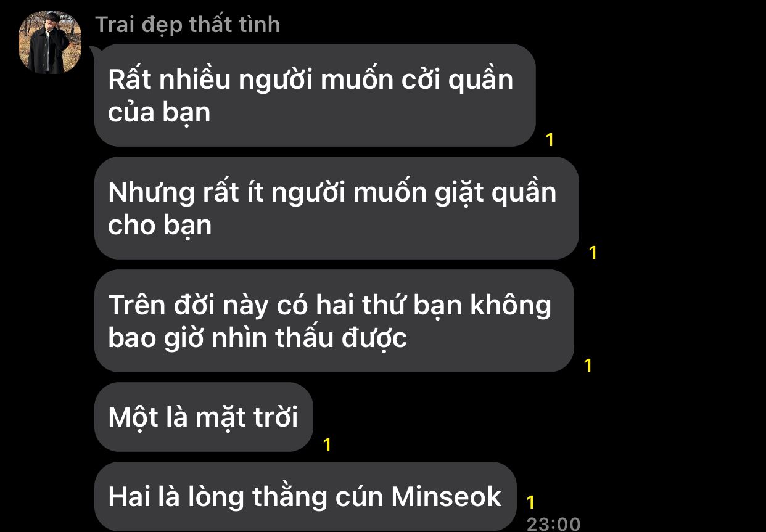The height and width of the screenshot is (532, 766).
Task: Open the sender's profile picture avatar
Action: pos(49,43)
